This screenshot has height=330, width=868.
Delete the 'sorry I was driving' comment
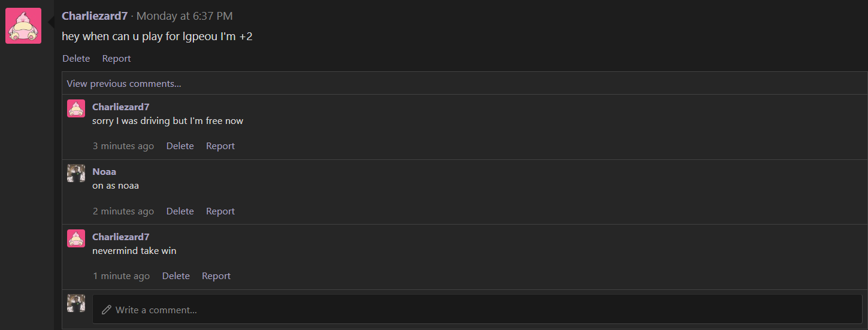pyautogui.click(x=180, y=146)
